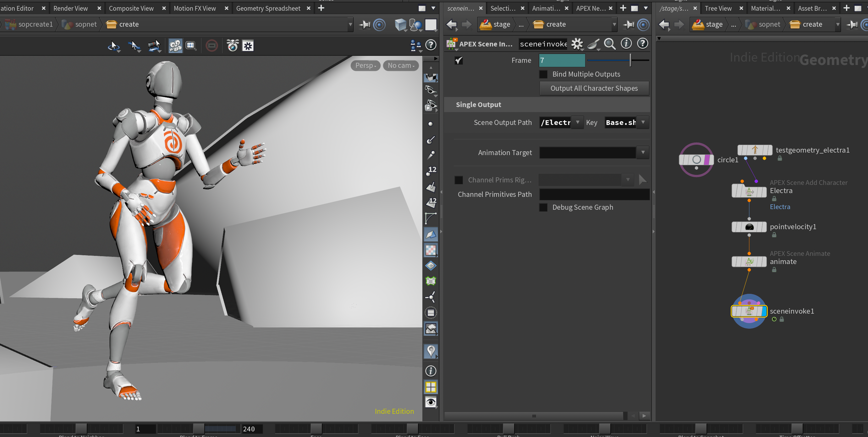Screen dimensions: 868x437
Task: Enable Debug Scene Graph checkbox
Action: click(543, 208)
